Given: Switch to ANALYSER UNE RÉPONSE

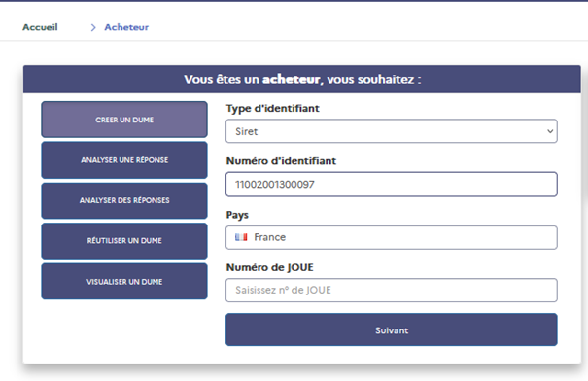Looking at the screenshot, I should [124, 160].
